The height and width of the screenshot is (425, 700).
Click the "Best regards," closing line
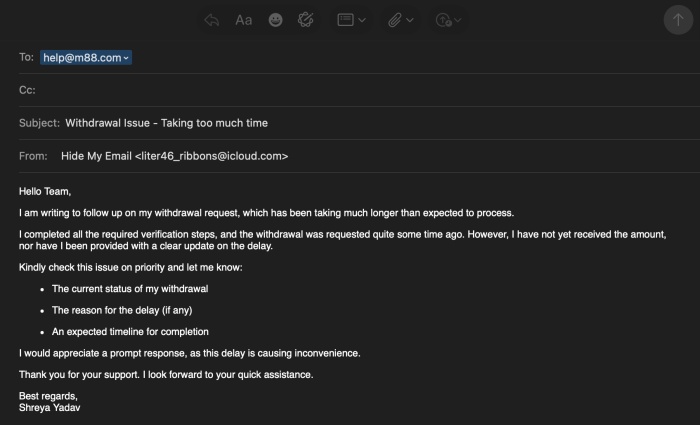tap(48, 396)
